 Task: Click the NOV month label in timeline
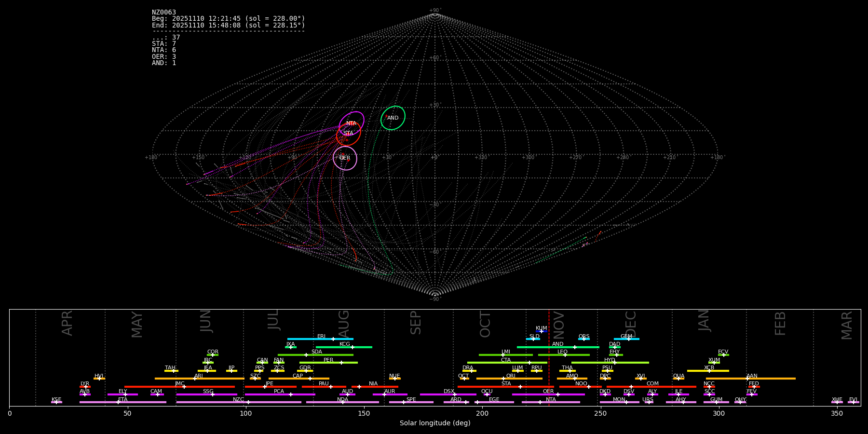558,324
